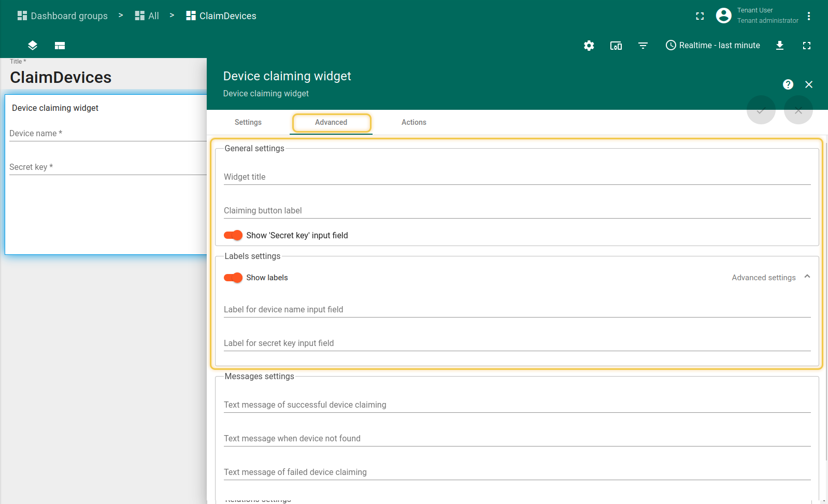Click the Widget title input field
This screenshot has height=504, width=828.
(517, 177)
